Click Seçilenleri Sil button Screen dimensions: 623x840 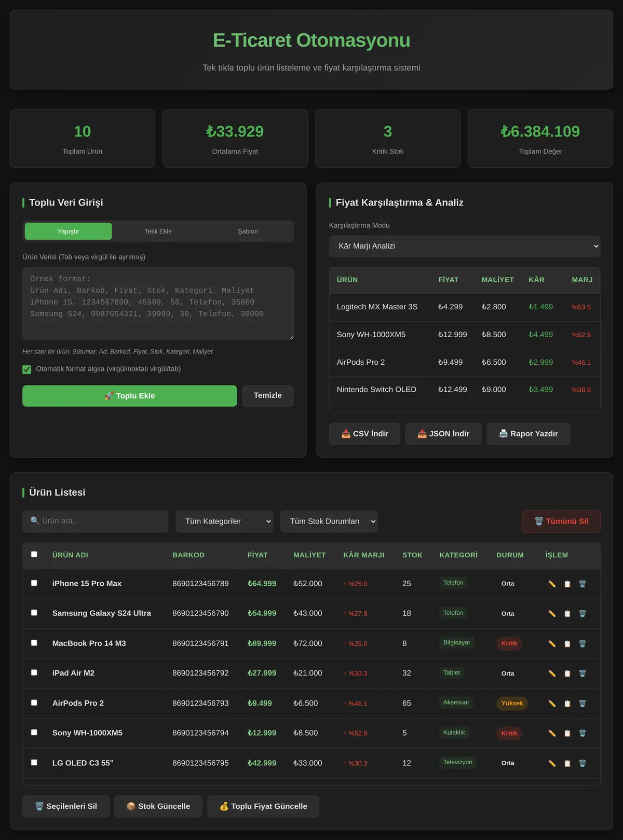pyautogui.click(x=66, y=807)
